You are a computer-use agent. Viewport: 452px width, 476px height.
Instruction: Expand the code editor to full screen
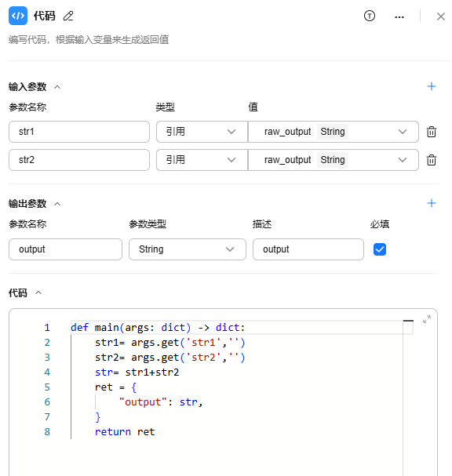coord(427,319)
